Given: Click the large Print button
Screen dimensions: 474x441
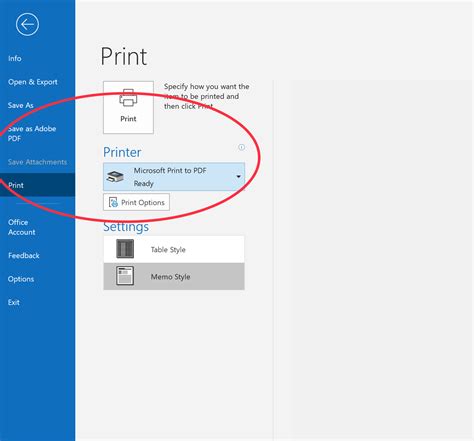Looking at the screenshot, I should (x=128, y=107).
